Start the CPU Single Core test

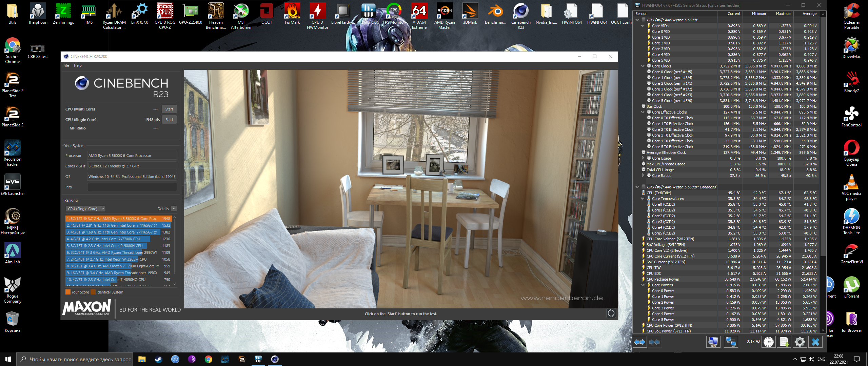click(x=169, y=120)
